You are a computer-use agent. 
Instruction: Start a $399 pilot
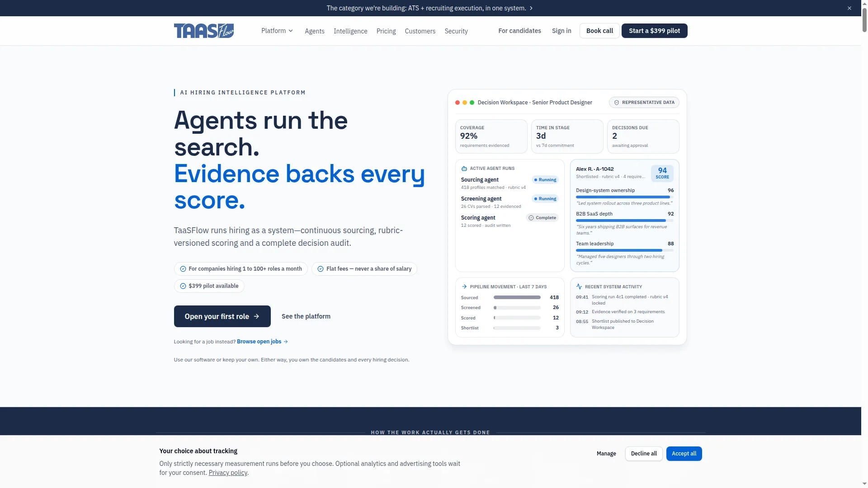[x=654, y=31]
